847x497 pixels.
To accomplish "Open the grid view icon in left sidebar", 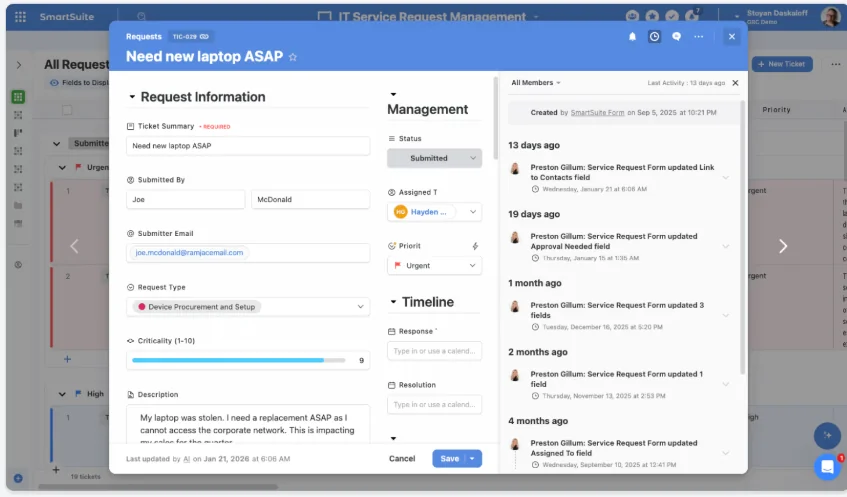I will pos(18,97).
